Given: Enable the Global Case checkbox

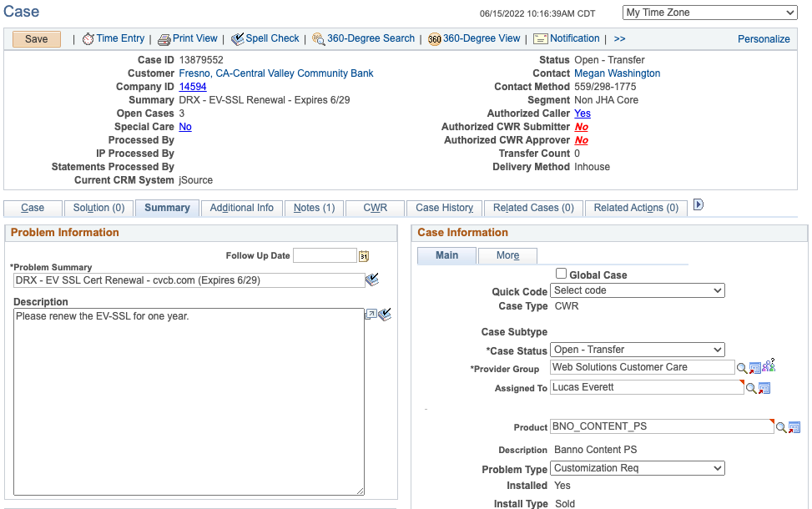Looking at the screenshot, I should coord(561,274).
